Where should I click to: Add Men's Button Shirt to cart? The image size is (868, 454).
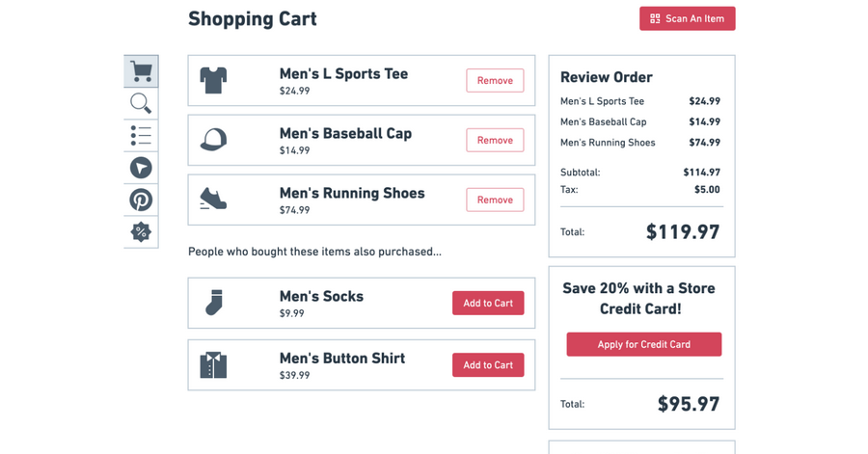click(488, 365)
